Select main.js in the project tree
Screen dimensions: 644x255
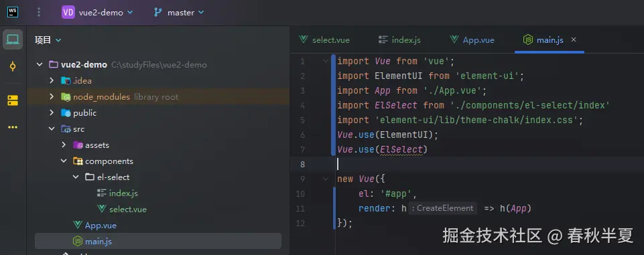click(98, 242)
